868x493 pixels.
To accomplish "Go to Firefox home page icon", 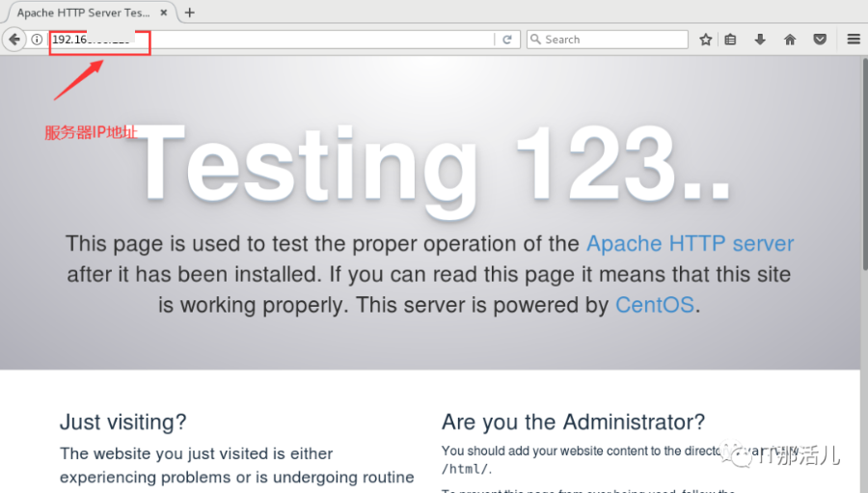I will pos(790,40).
